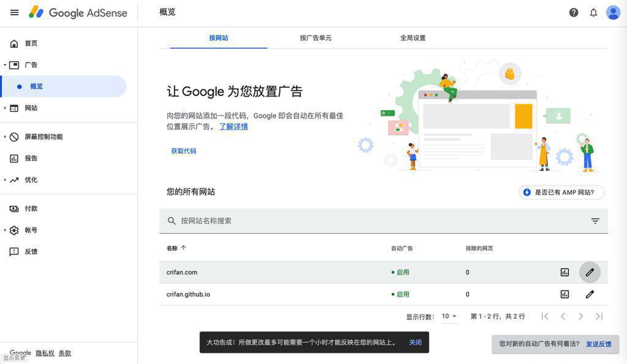Click the Google footer link
The image size is (627, 364).
20,353
